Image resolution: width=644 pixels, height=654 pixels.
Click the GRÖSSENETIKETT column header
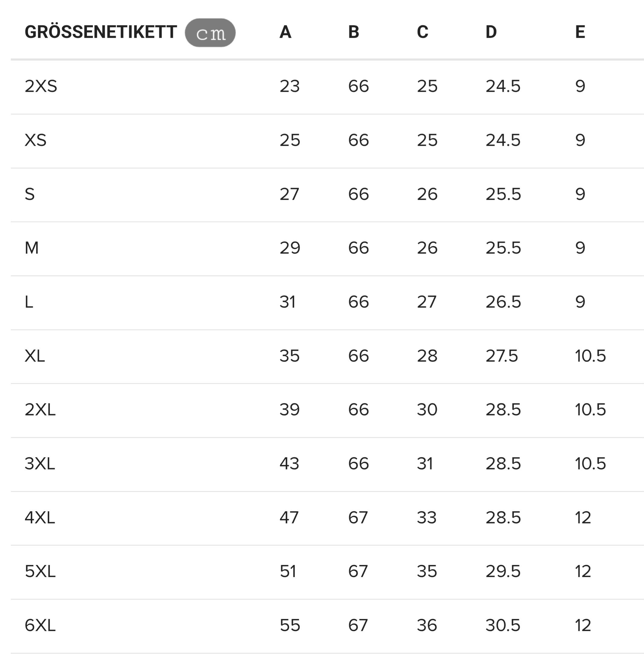click(101, 32)
